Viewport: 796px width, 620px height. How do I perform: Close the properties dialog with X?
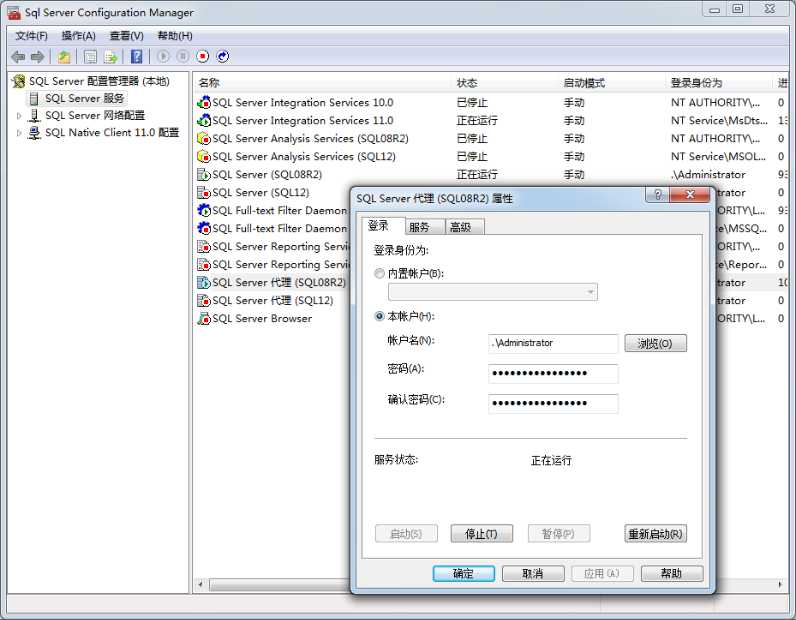(x=690, y=194)
